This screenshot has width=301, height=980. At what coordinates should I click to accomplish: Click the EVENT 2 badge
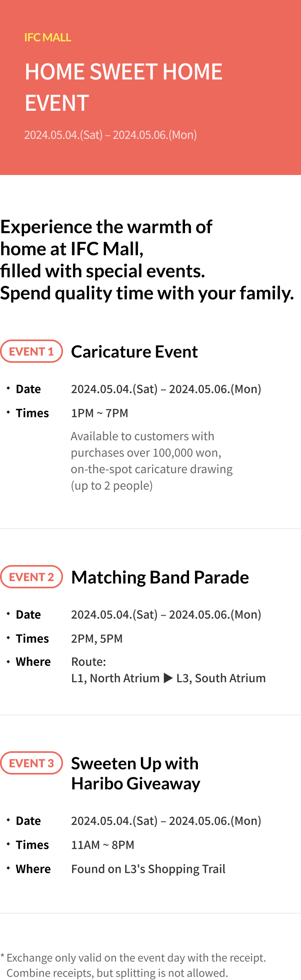click(31, 577)
